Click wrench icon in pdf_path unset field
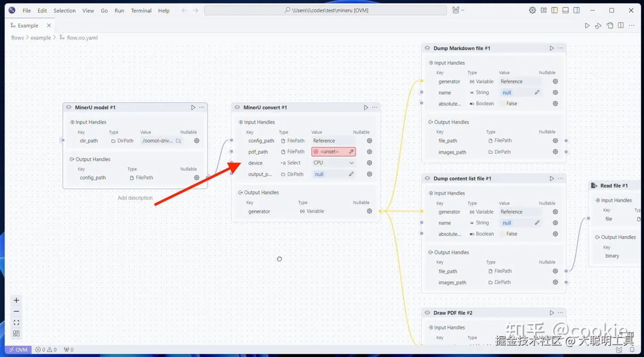 (352, 152)
